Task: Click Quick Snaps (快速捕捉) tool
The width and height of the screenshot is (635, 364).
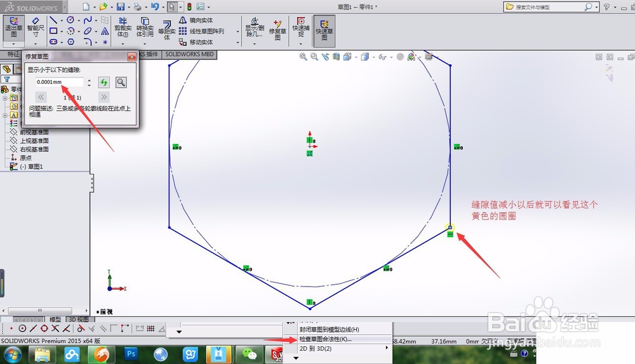Action: point(301,27)
